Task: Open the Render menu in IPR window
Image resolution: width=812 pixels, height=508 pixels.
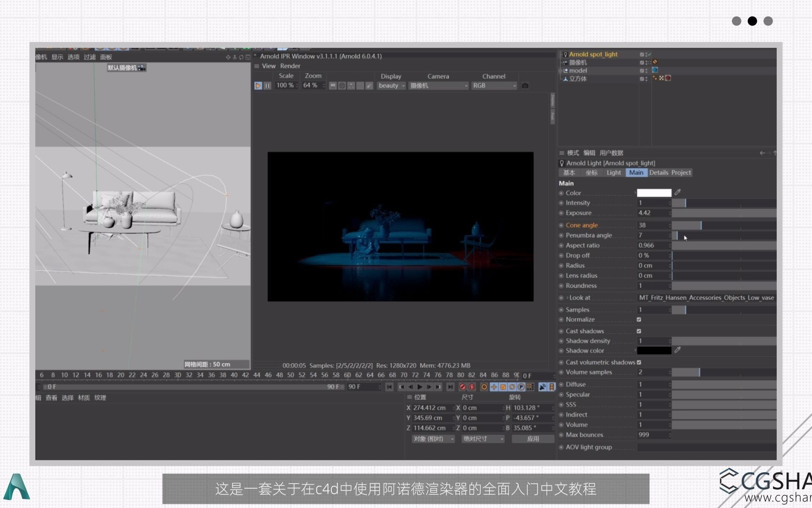Action: click(290, 66)
